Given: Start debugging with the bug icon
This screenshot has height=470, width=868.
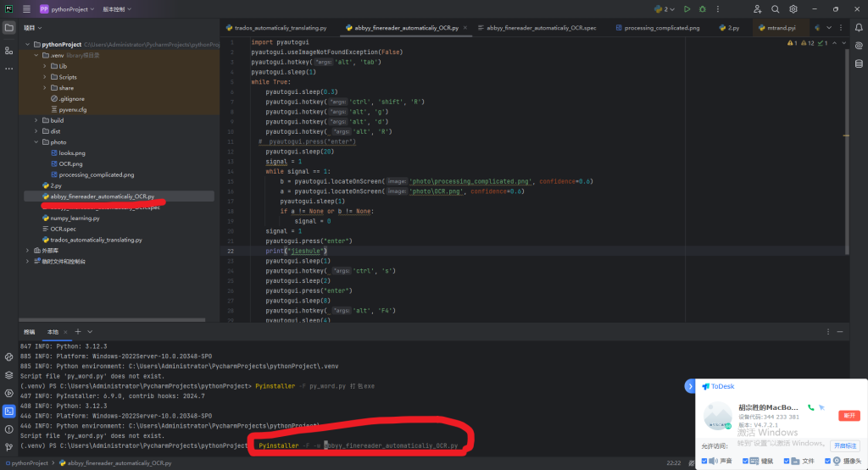Looking at the screenshot, I should pos(702,9).
